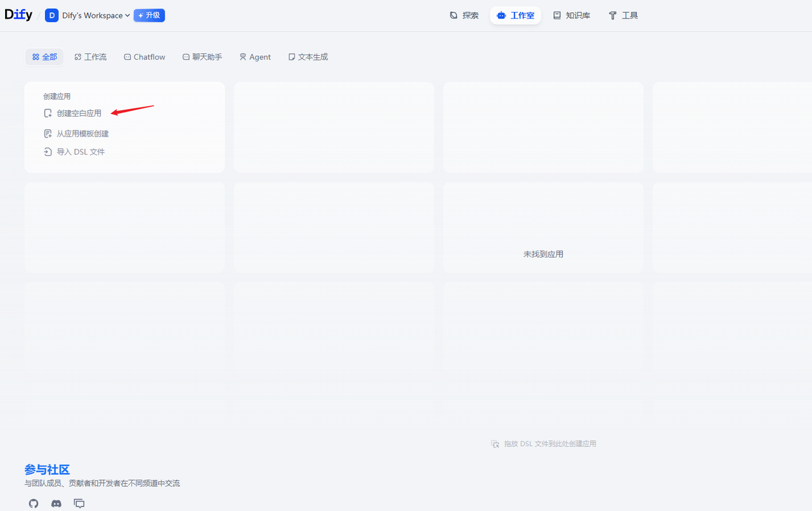Image resolution: width=812 pixels, height=511 pixels.
Task: Click the 拖放 DSL 文件到此处创建应用 hint
Action: [544, 444]
